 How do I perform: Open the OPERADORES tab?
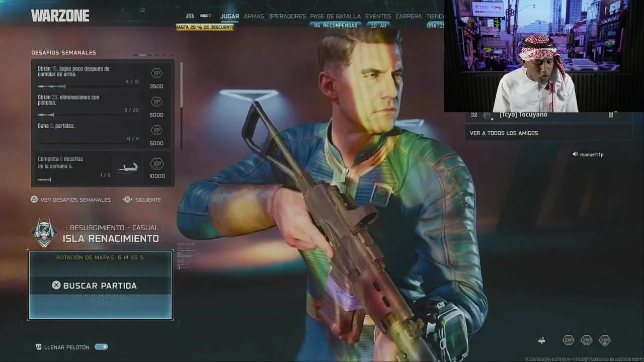[287, 16]
